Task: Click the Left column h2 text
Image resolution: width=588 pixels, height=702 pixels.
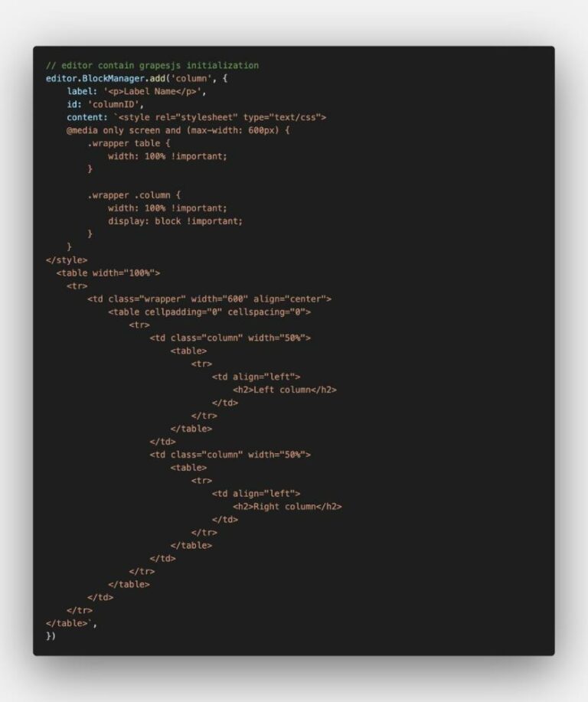Action: (x=285, y=390)
